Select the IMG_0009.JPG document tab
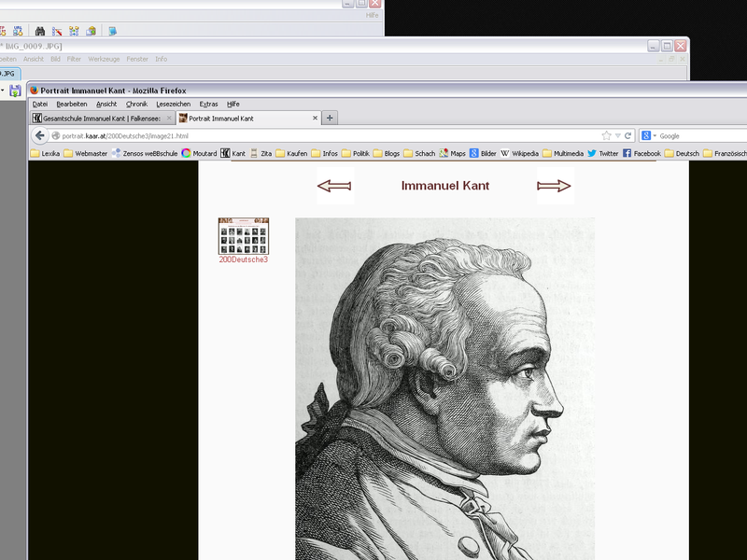 pyautogui.click(x=8, y=74)
